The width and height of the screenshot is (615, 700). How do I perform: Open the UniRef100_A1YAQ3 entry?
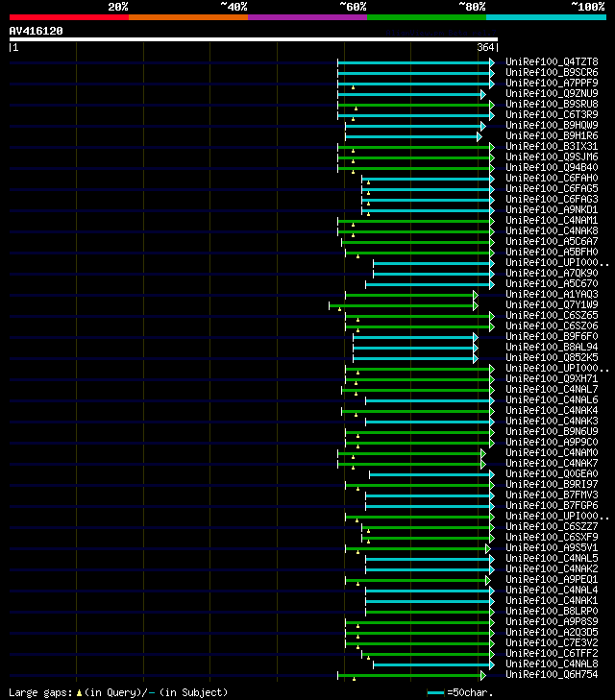tap(552, 294)
